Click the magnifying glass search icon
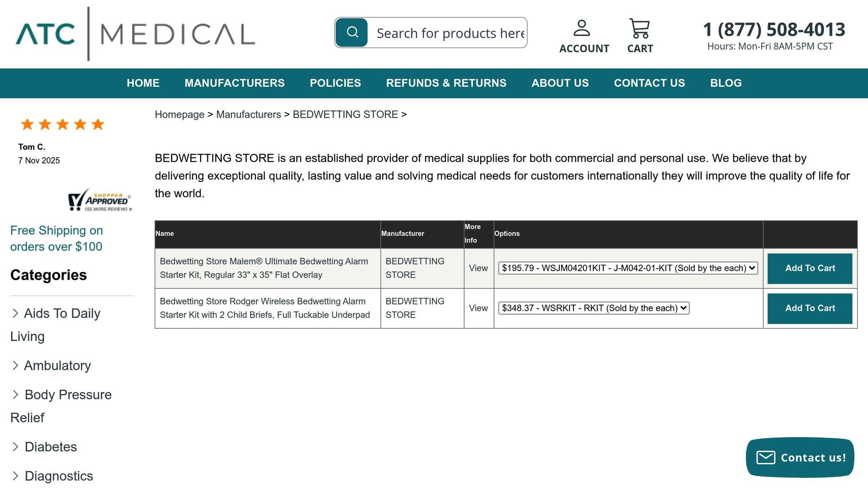This screenshot has width=868, height=488. pyautogui.click(x=352, y=33)
